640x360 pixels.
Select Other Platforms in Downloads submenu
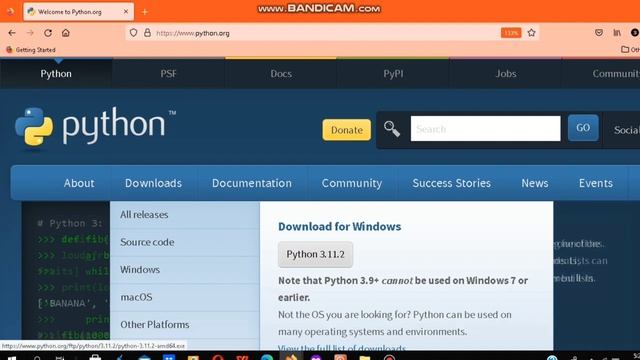tap(184, 324)
